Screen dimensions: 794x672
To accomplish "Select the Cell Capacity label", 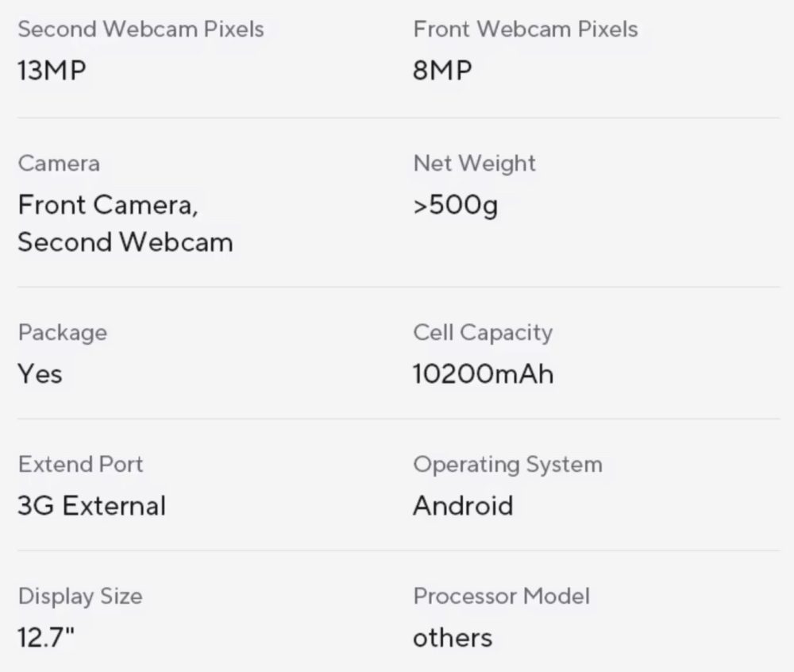I will [x=483, y=333].
